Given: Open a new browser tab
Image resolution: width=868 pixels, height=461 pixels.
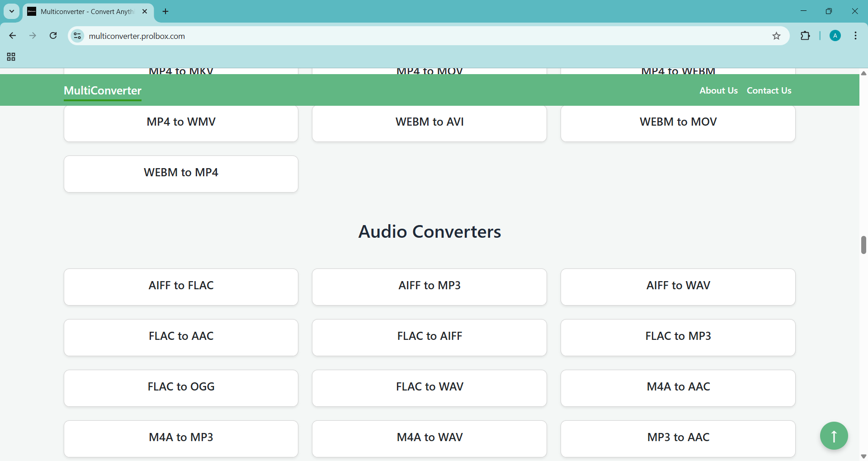Looking at the screenshot, I should (x=165, y=12).
